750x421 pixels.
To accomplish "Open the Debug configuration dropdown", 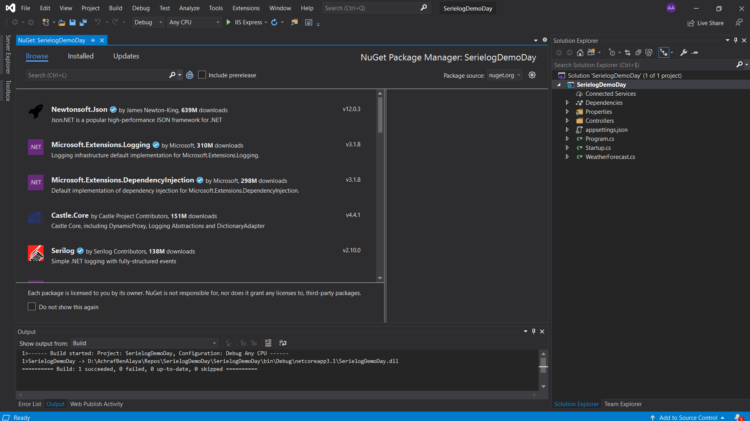I will point(148,22).
